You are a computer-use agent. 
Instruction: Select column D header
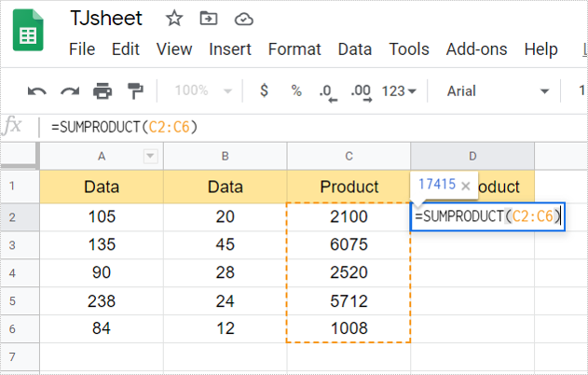tap(472, 156)
